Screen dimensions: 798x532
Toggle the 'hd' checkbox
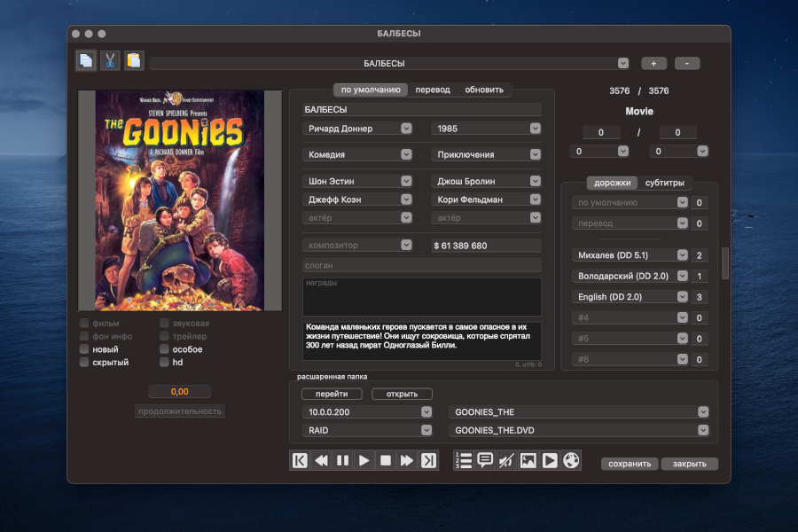pos(164,362)
